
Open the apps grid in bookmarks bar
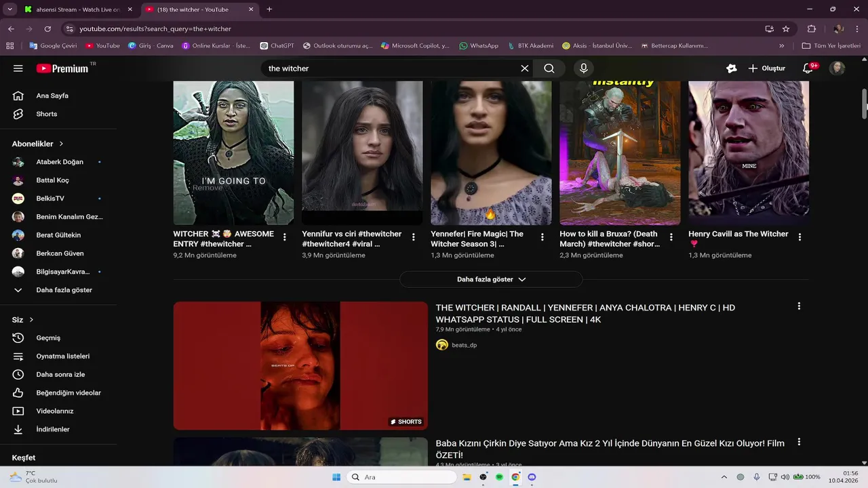pyautogui.click(x=9, y=46)
